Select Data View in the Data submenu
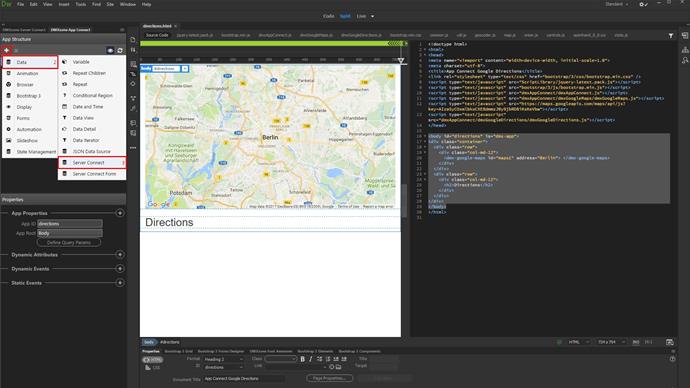 pos(92,118)
